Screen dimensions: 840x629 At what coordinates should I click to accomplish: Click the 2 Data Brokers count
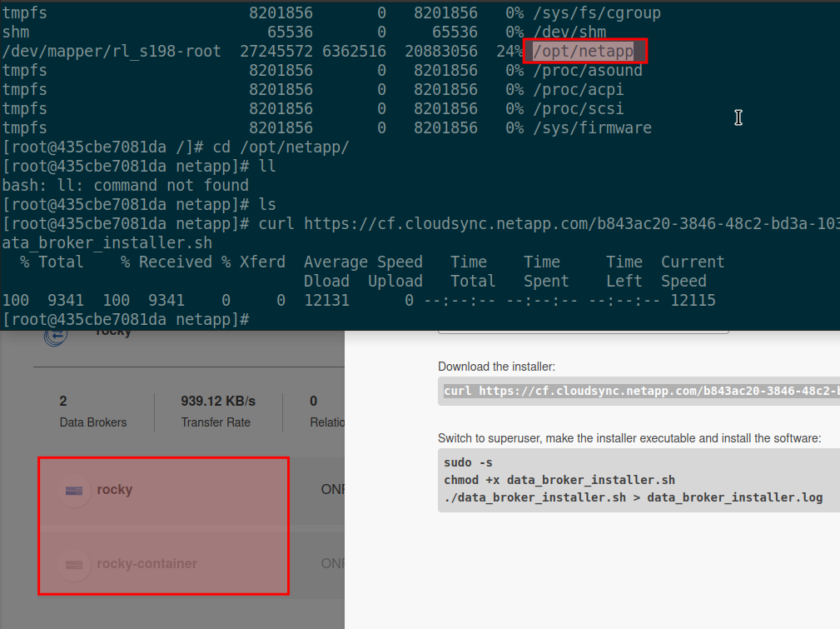[63, 401]
